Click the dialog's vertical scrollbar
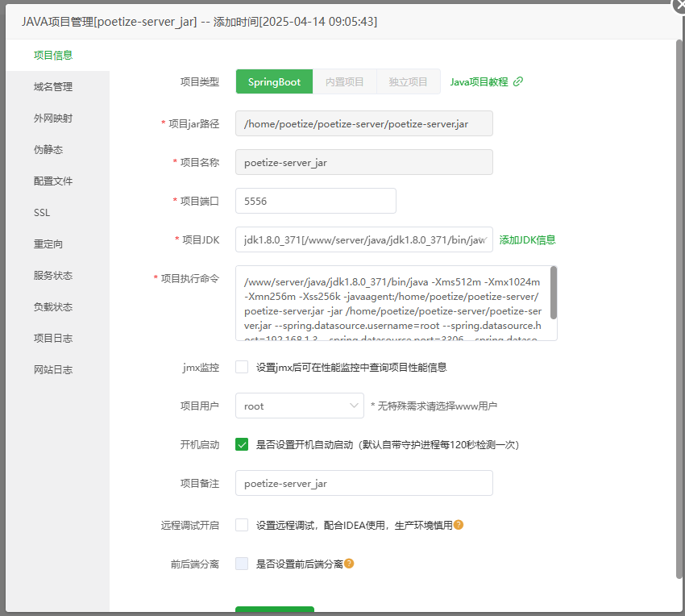 (679, 306)
